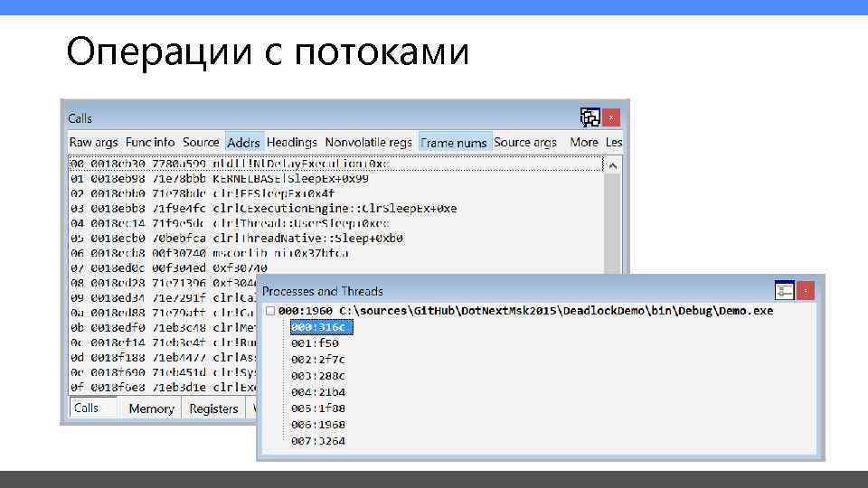The height and width of the screenshot is (488, 868).
Task: Select thread 003:288c
Action: pyautogui.click(x=318, y=376)
